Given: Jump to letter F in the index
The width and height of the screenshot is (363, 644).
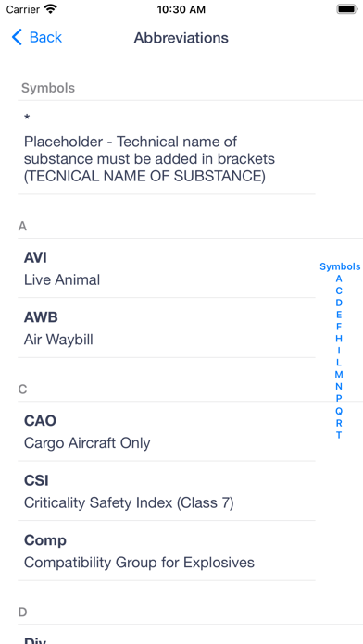Looking at the screenshot, I should (x=339, y=327).
